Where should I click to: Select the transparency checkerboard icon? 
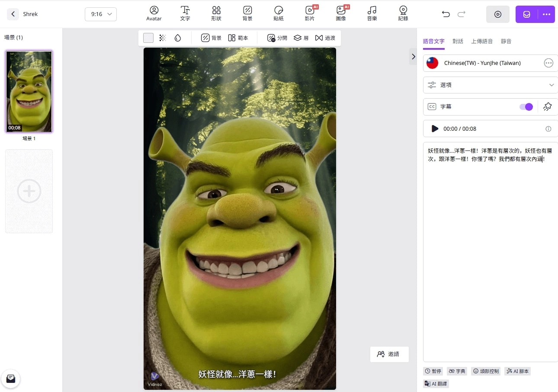click(x=163, y=38)
